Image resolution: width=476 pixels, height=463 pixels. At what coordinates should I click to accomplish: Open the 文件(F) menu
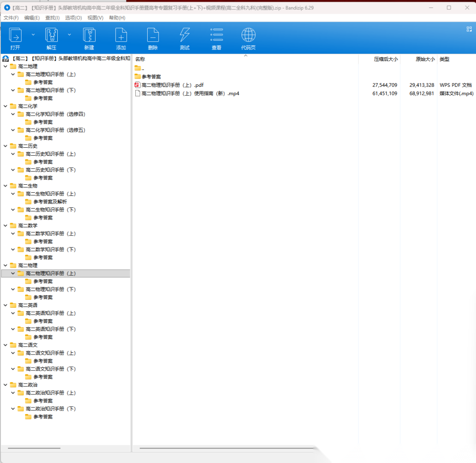coord(11,18)
